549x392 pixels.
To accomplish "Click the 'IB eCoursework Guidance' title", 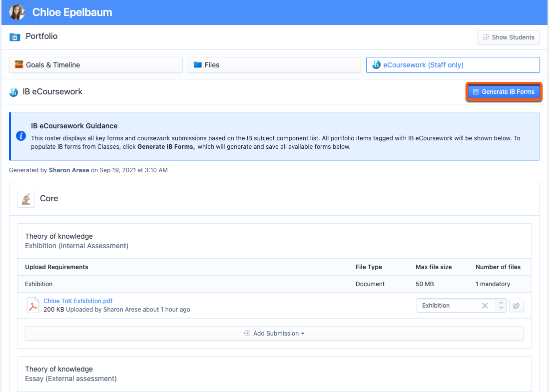I will click(74, 126).
